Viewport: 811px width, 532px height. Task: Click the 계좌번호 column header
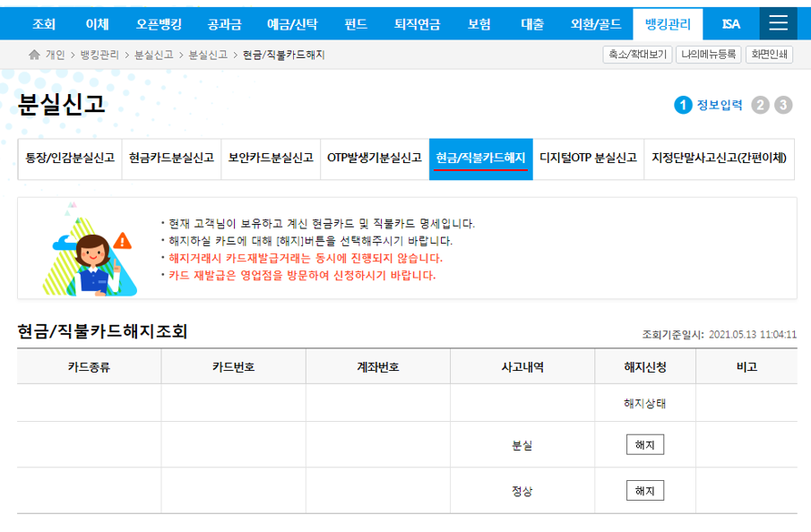coord(378,366)
